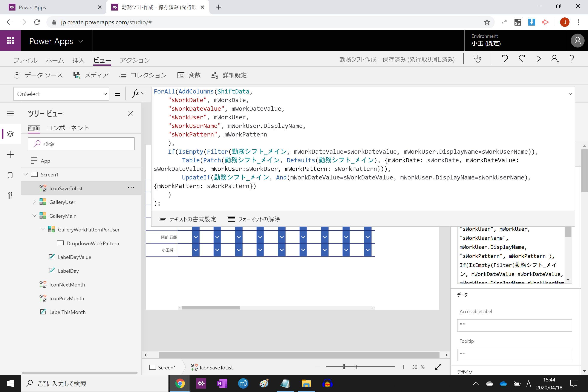The image size is (588, 392).
Task: Open the 挿入 menu tab
Action: pos(78,60)
